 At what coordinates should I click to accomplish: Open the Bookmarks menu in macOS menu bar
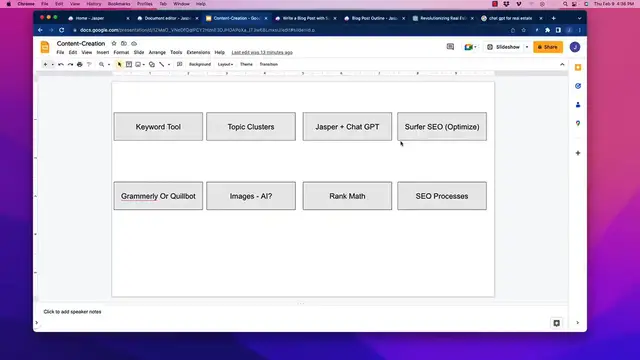[119, 4]
